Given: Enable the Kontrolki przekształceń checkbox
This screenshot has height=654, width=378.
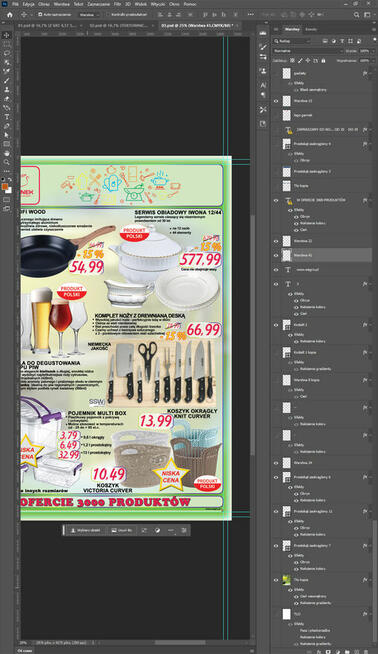Looking at the screenshot, I should 108,15.
